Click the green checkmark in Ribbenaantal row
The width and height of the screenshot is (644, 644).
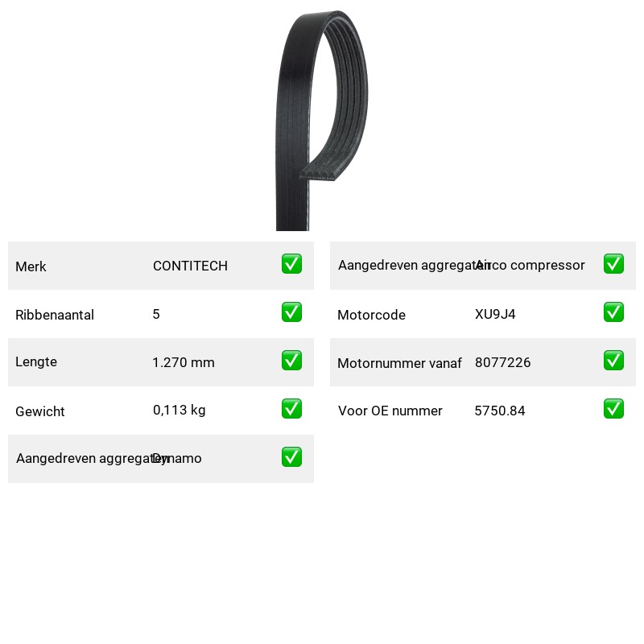[291, 312]
